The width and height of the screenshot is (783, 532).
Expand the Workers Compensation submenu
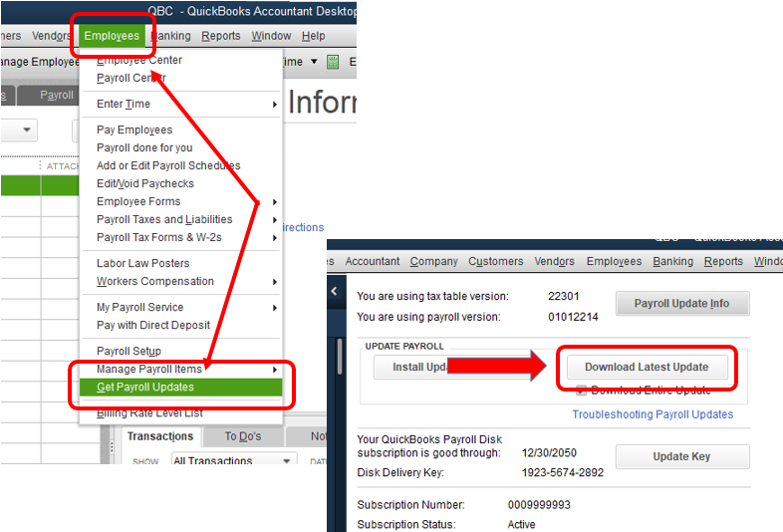tap(180, 281)
